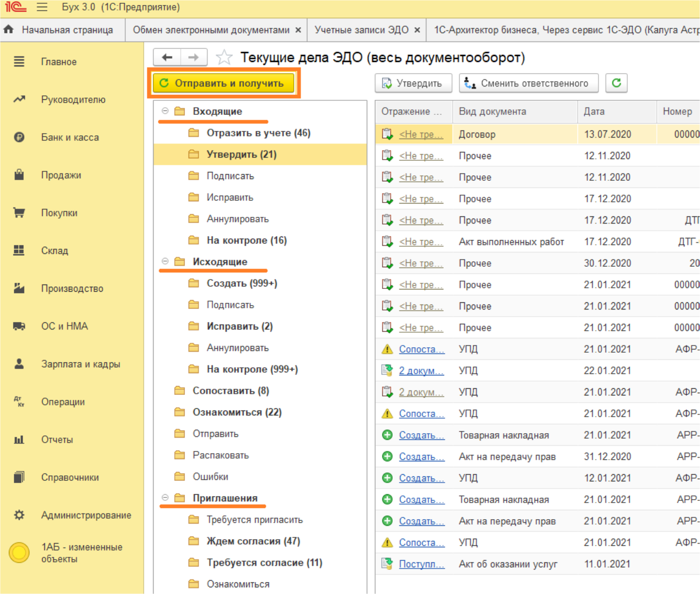Click the home icon of Начальная страница
This screenshot has width=700, height=594.
tap(9, 30)
